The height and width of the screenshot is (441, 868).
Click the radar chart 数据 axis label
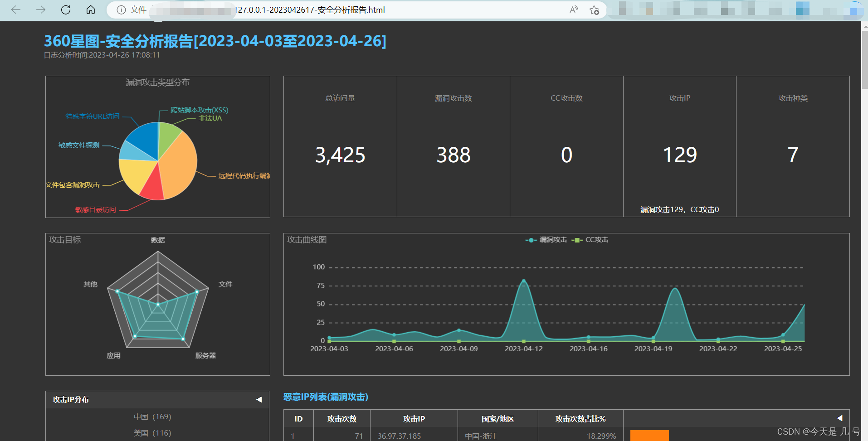click(158, 240)
